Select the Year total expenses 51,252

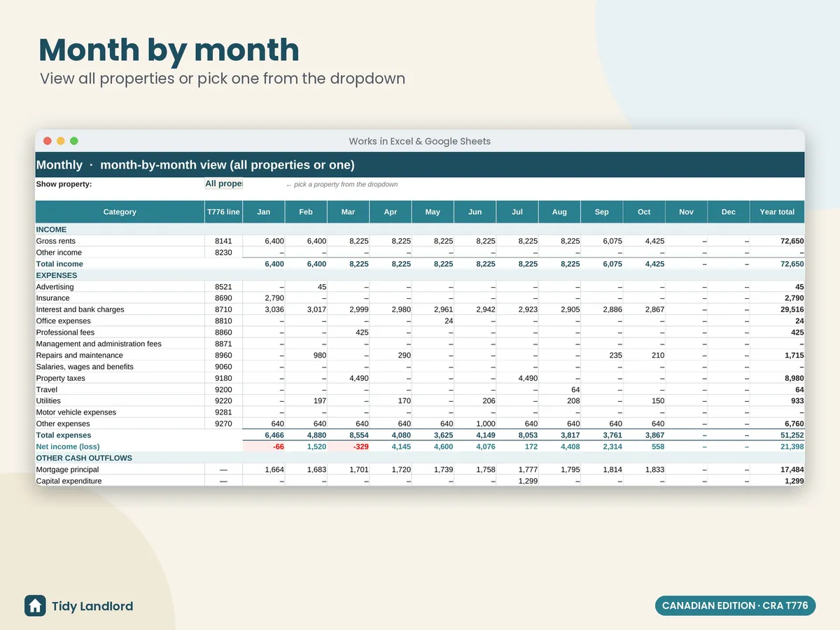pyautogui.click(x=777, y=435)
